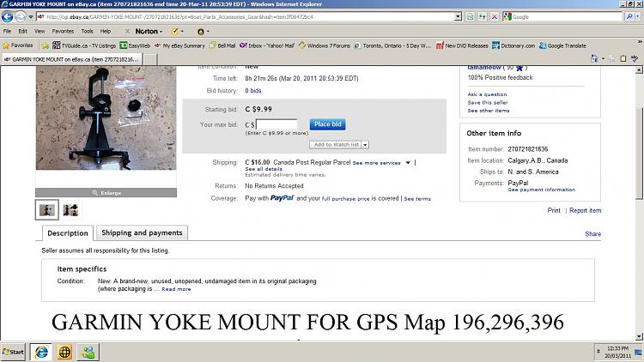Screen dimensions: 644x362
Task: Click the browser Forward arrow button
Action: tap(20, 17)
